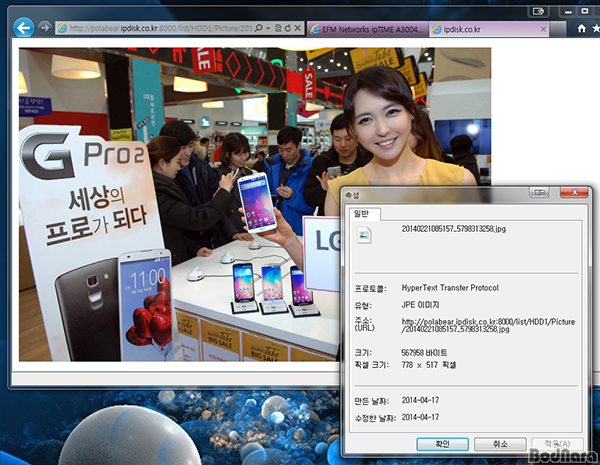Open a new blank tab
The image size is (600, 465).
(x=558, y=29)
